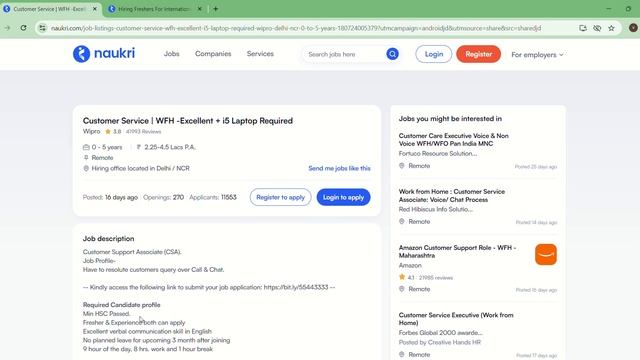Open the Customer Care Executive Voice & Non Voice job
The image size is (640, 360).
pos(453,140)
